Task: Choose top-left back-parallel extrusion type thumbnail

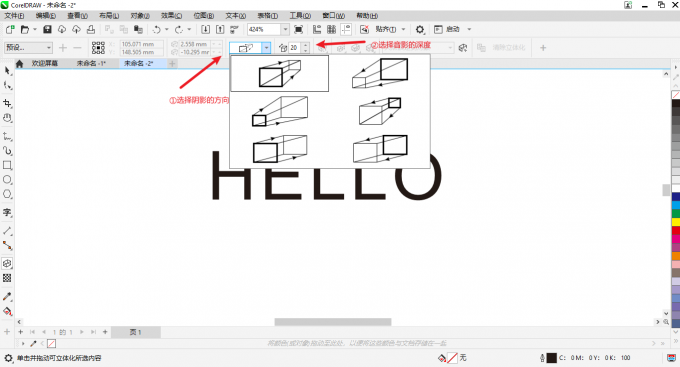Action: click(x=280, y=73)
